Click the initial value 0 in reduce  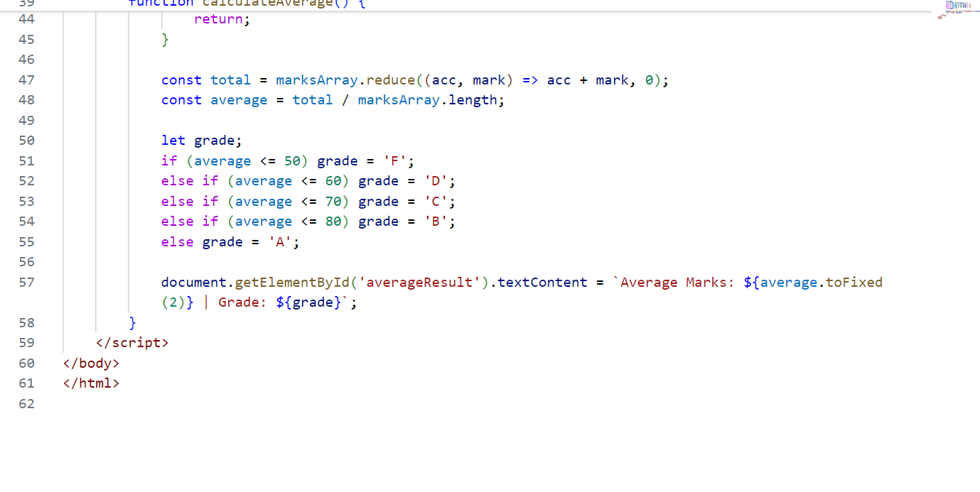650,80
